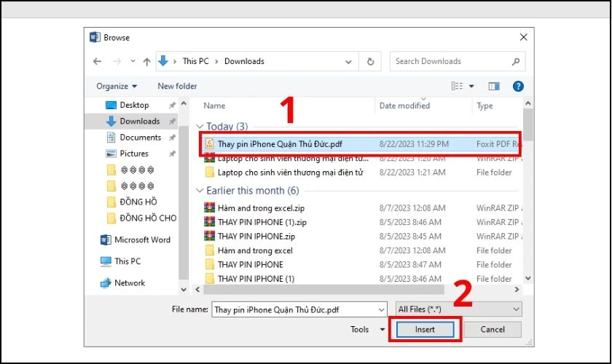Click the forward navigation arrow
The width and height of the screenshot is (612, 364).
pyautogui.click(x=117, y=61)
